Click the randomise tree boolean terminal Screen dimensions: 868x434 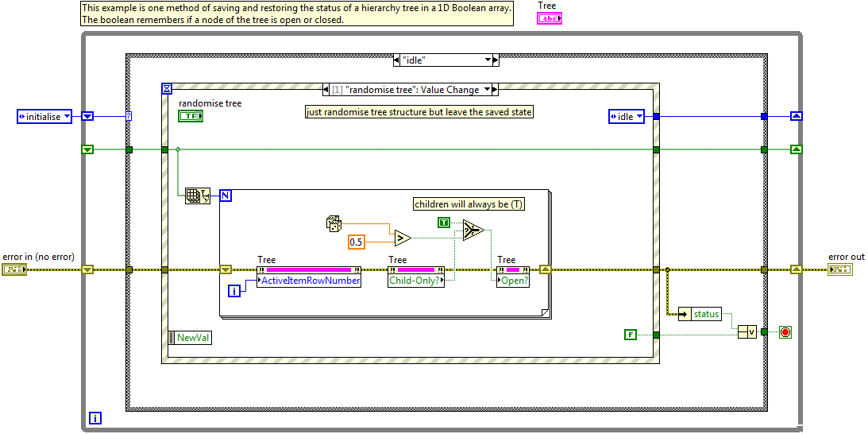pos(191,116)
